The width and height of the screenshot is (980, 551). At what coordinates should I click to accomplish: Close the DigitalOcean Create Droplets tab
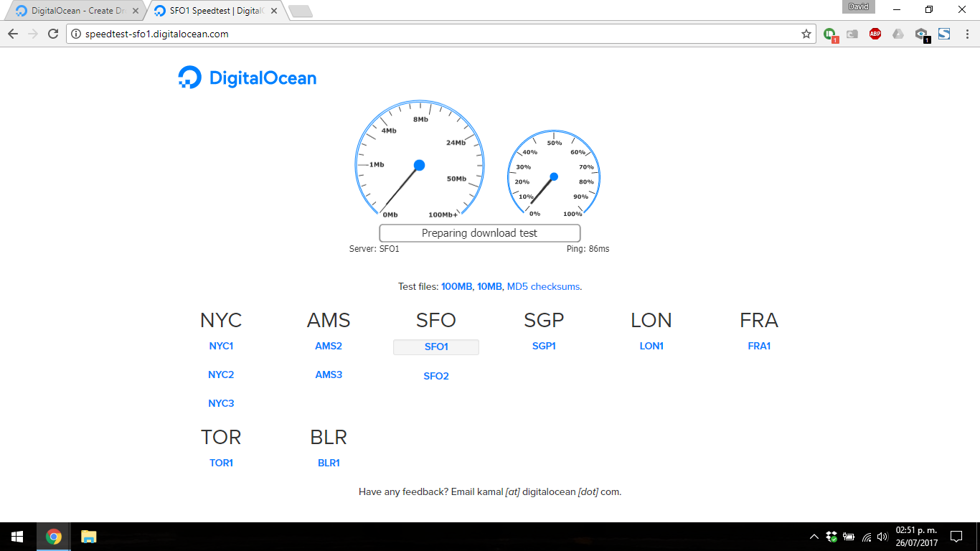(x=136, y=11)
